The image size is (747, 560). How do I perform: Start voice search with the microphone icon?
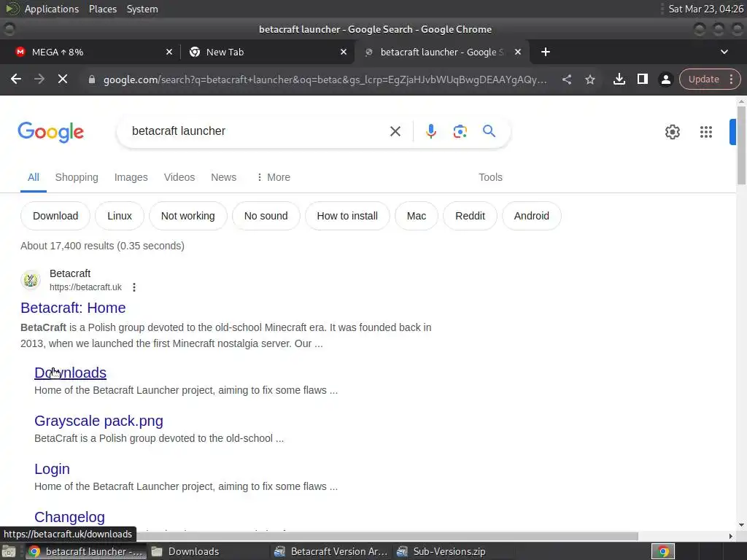430,131
